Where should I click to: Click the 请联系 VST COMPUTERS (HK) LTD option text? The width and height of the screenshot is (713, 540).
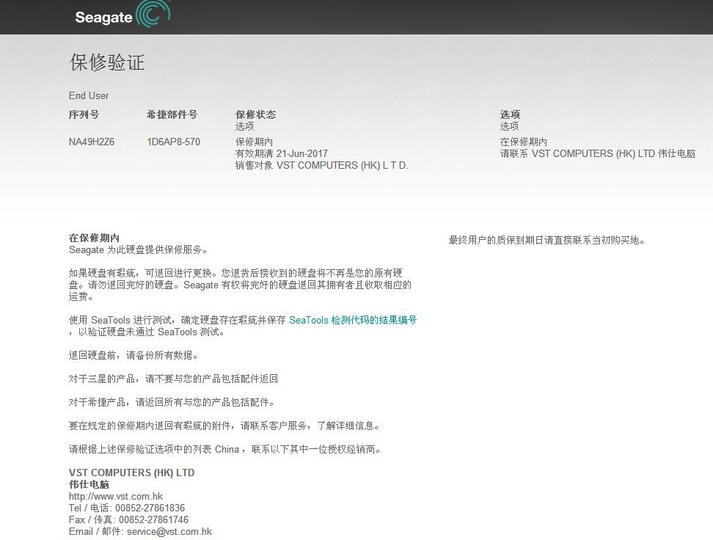(597, 154)
